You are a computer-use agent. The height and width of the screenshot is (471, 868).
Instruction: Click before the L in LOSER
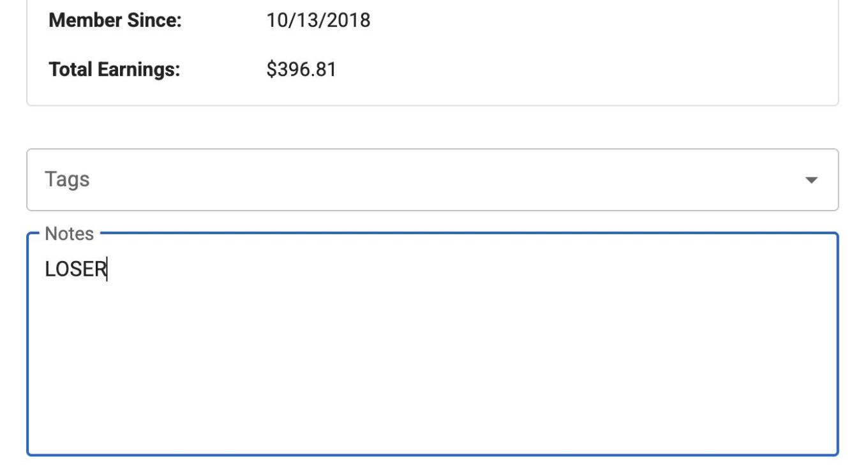(45, 269)
